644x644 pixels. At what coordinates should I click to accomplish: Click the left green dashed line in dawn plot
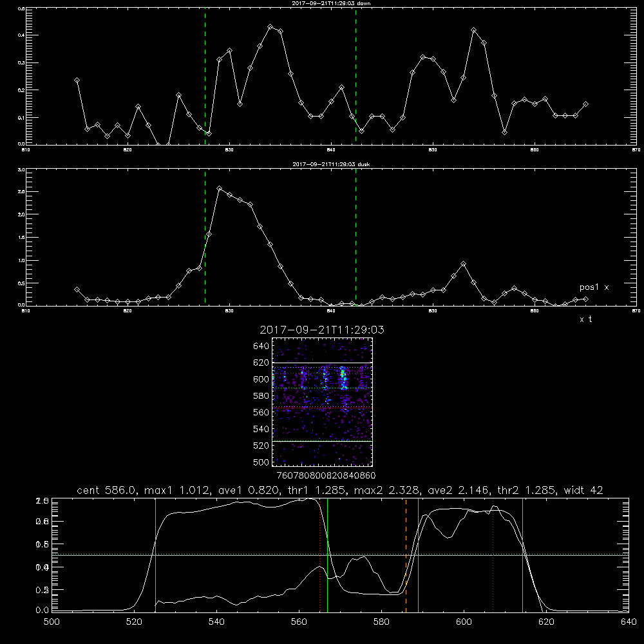click(x=205, y=76)
